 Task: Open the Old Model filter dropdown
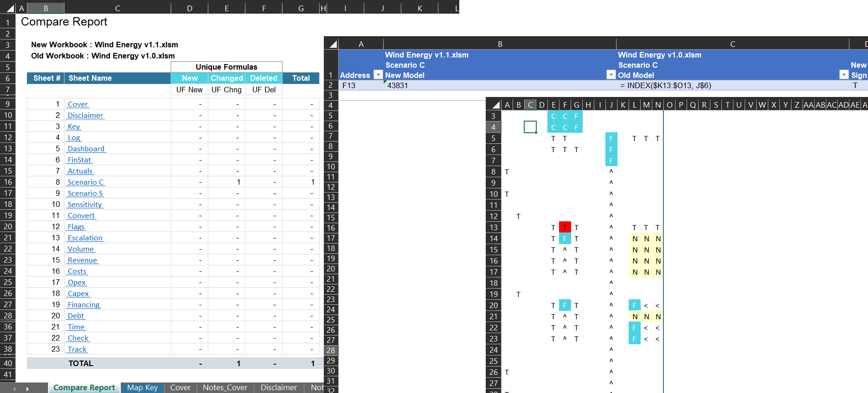tap(843, 75)
